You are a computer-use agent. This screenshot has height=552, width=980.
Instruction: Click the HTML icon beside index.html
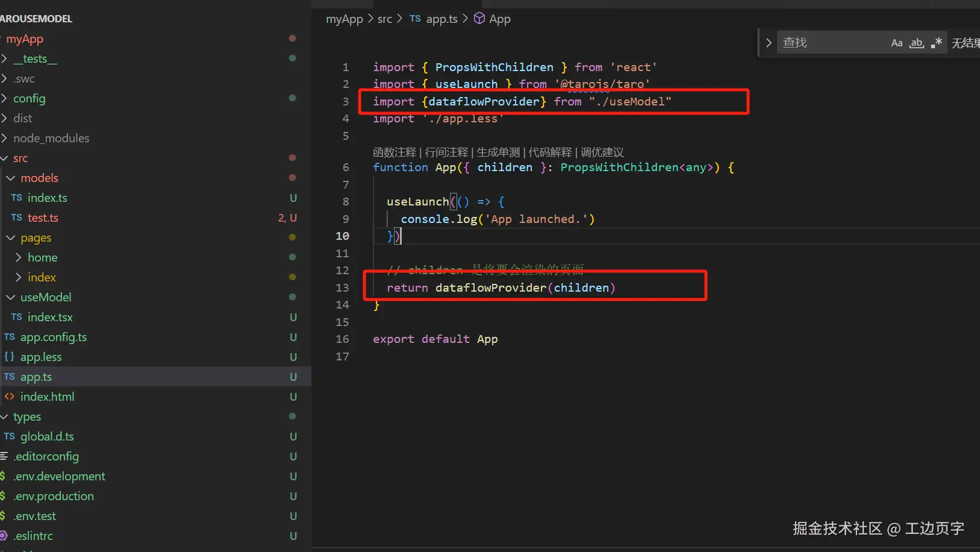click(x=9, y=397)
